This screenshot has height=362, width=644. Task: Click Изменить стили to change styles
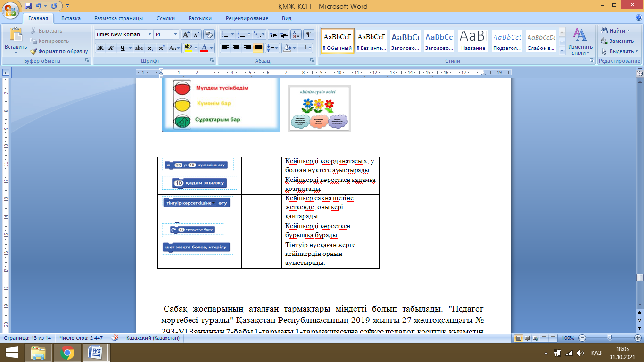579,41
